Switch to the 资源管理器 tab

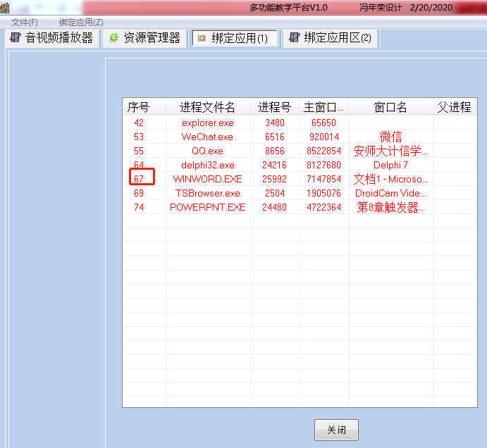pyautogui.click(x=144, y=38)
